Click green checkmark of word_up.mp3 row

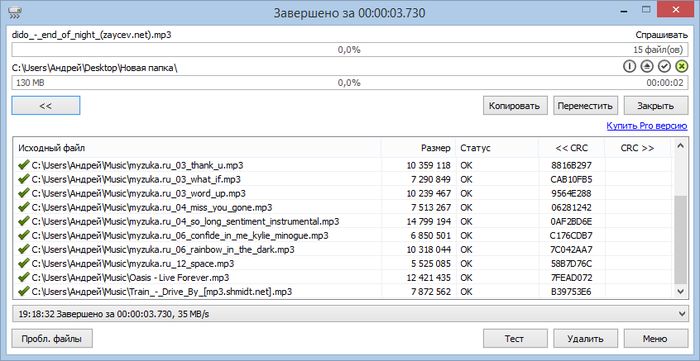tap(23, 193)
